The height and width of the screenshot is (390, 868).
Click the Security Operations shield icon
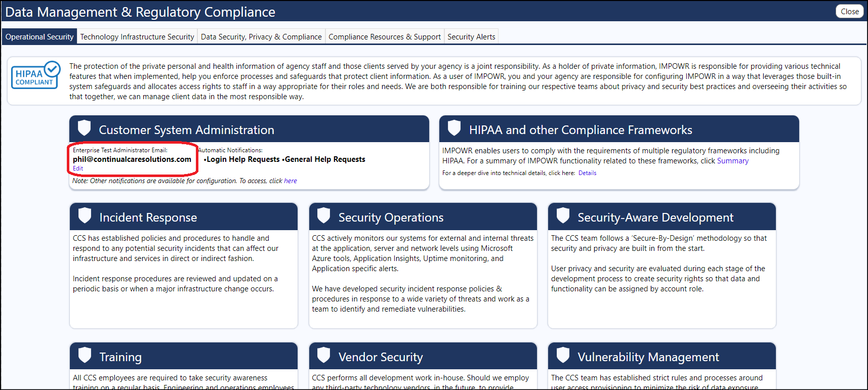click(x=324, y=215)
